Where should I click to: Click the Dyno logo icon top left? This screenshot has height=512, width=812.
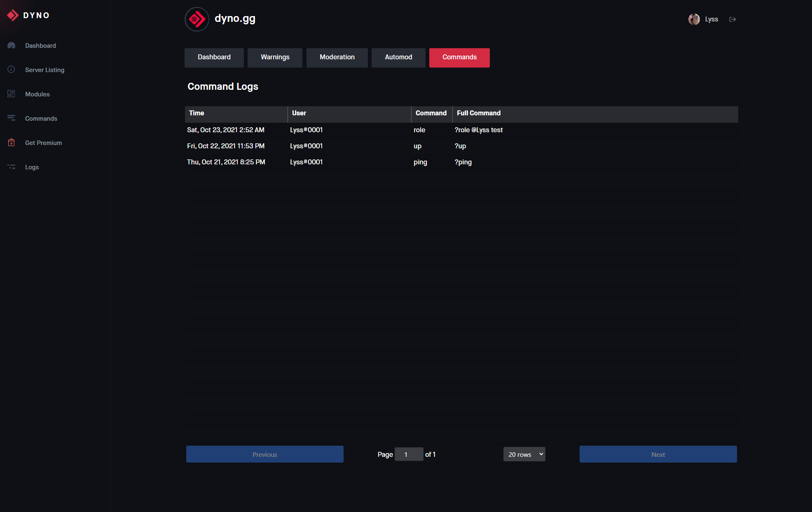pos(12,15)
